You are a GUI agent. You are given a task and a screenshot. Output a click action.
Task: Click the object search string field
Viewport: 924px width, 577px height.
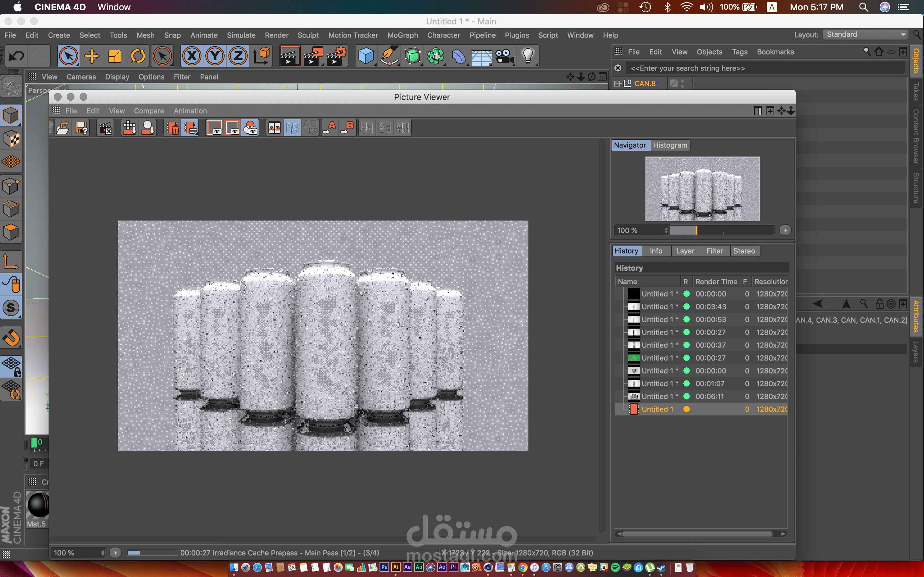point(764,68)
